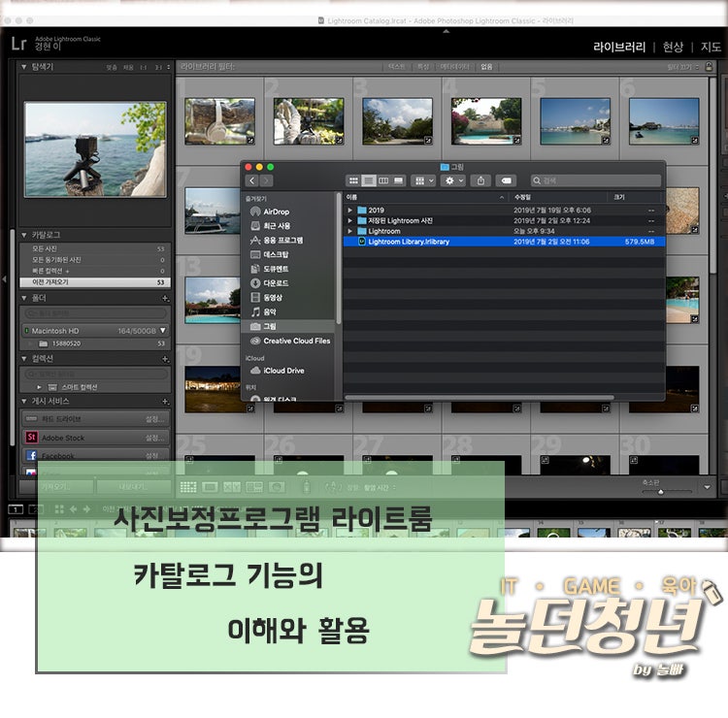728x718 pixels.
Task: Select 데스크탑 in Finder sidebar
Action: (x=269, y=254)
